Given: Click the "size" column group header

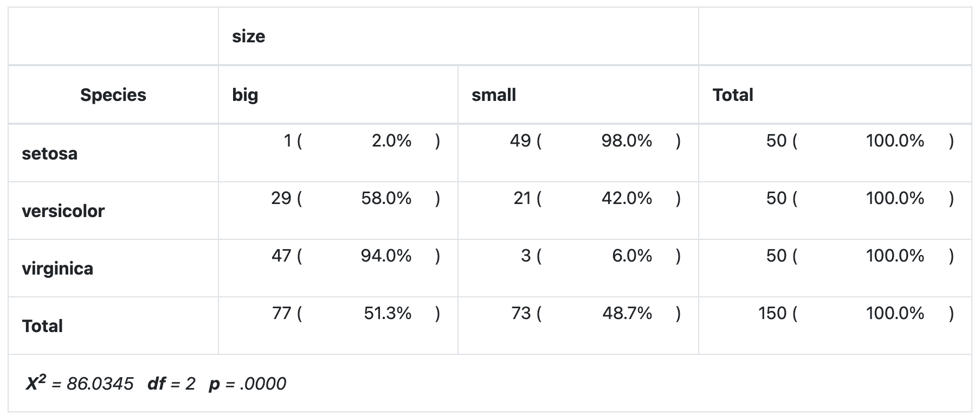Looking at the screenshot, I should point(249,36).
